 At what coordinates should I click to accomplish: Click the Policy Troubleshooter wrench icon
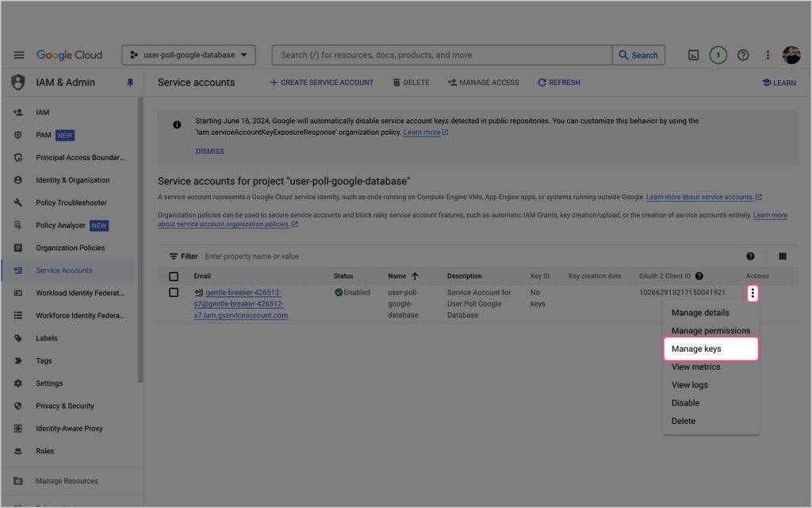pos(18,202)
